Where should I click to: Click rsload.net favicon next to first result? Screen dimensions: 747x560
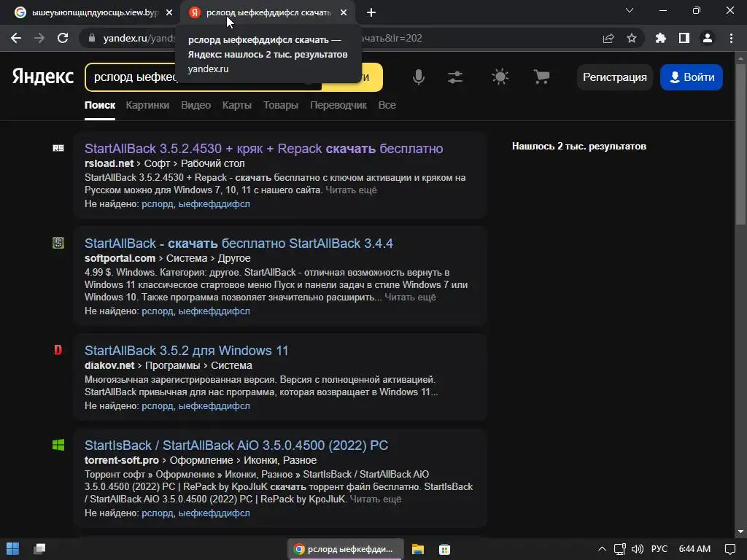pyautogui.click(x=58, y=148)
